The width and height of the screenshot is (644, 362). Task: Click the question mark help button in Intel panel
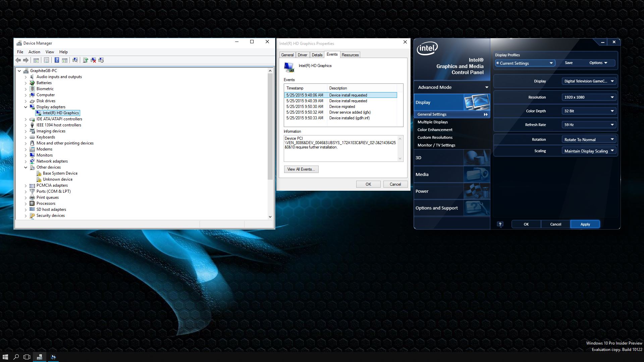point(500,224)
